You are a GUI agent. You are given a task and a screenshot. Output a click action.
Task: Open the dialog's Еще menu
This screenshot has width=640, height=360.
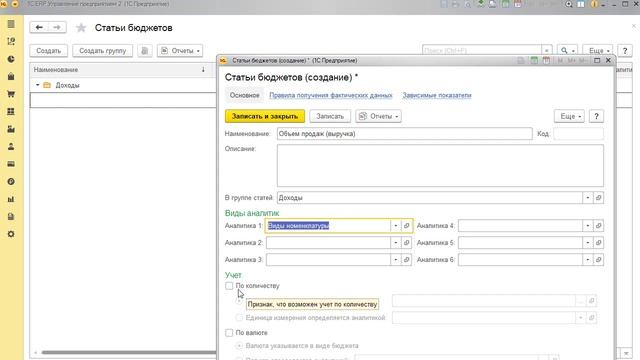pyautogui.click(x=569, y=116)
